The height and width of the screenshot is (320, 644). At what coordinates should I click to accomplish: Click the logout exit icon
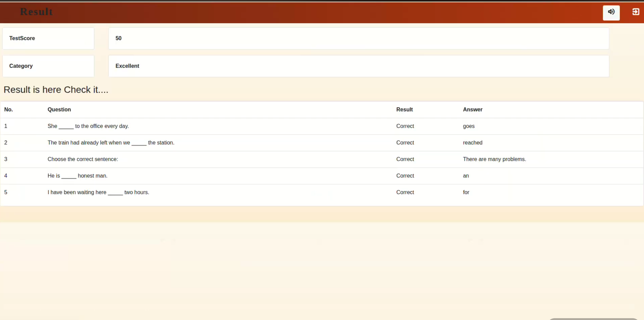[x=636, y=12]
